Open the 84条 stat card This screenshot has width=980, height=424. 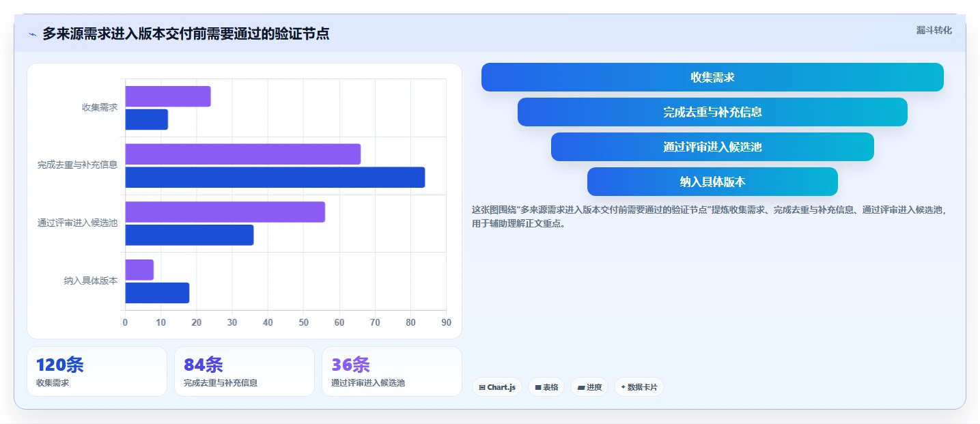pyautogui.click(x=244, y=371)
